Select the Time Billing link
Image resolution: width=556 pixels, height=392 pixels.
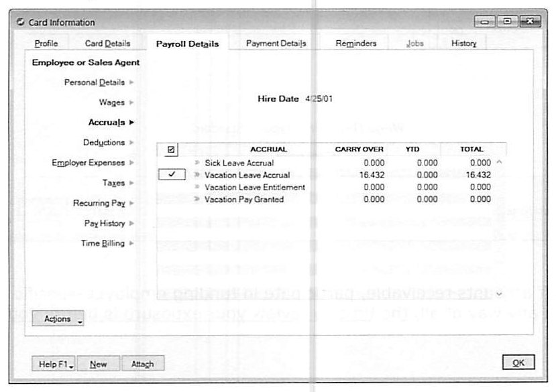pyautogui.click(x=103, y=243)
